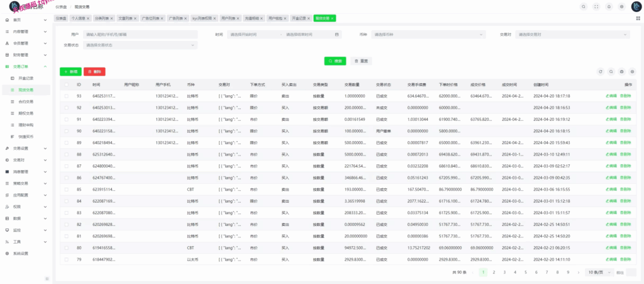Open 快捷买币 in the sidebar

(26, 137)
